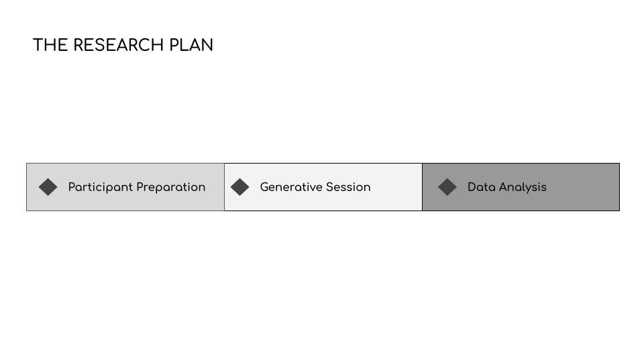The height and width of the screenshot is (362, 644).
Task: Click the Generative Session label text
Action: (315, 187)
